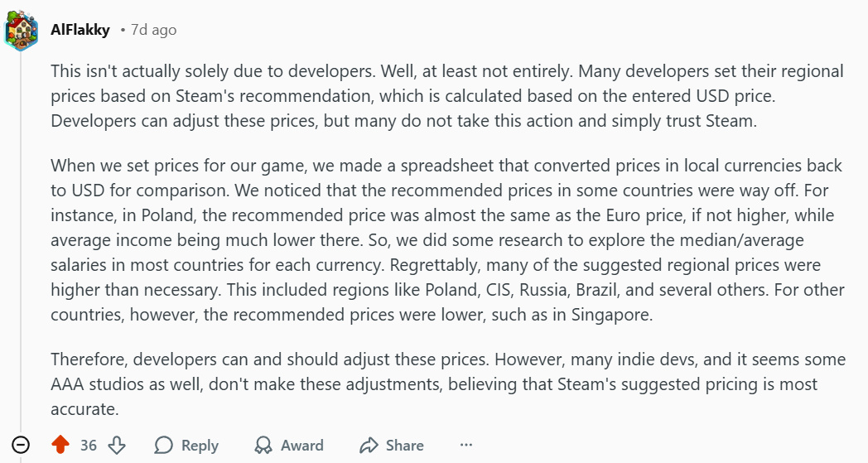Upvote AlFlakky's comment
The height and width of the screenshot is (463, 868).
[x=60, y=446]
